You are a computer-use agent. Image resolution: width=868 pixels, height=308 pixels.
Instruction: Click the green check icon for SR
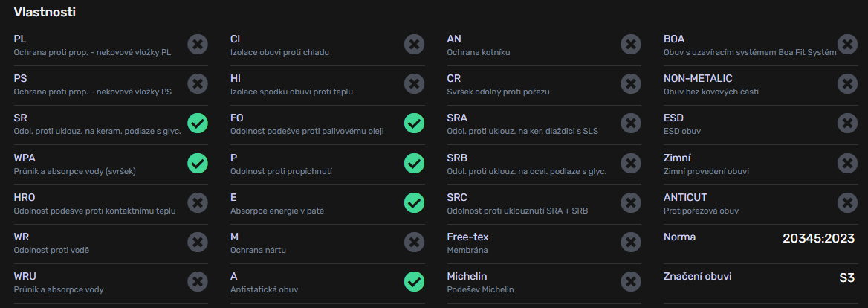coord(198,123)
